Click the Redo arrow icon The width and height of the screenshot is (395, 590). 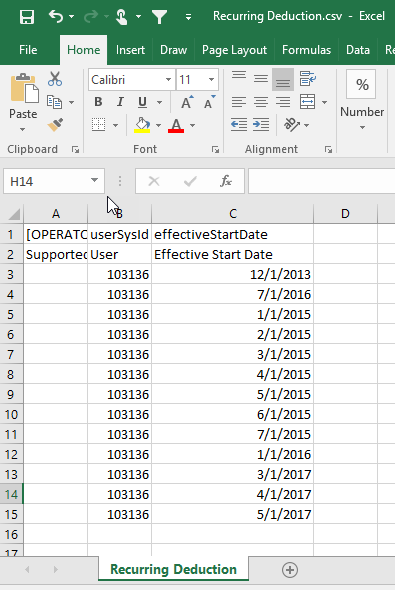tap(91, 17)
